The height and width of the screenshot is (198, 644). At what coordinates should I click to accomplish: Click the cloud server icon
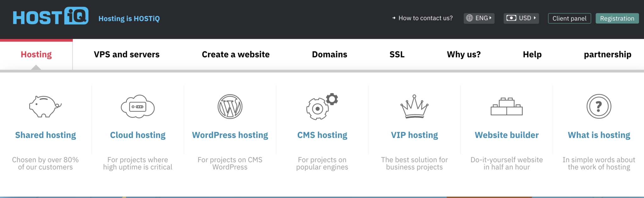click(x=138, y=107)
